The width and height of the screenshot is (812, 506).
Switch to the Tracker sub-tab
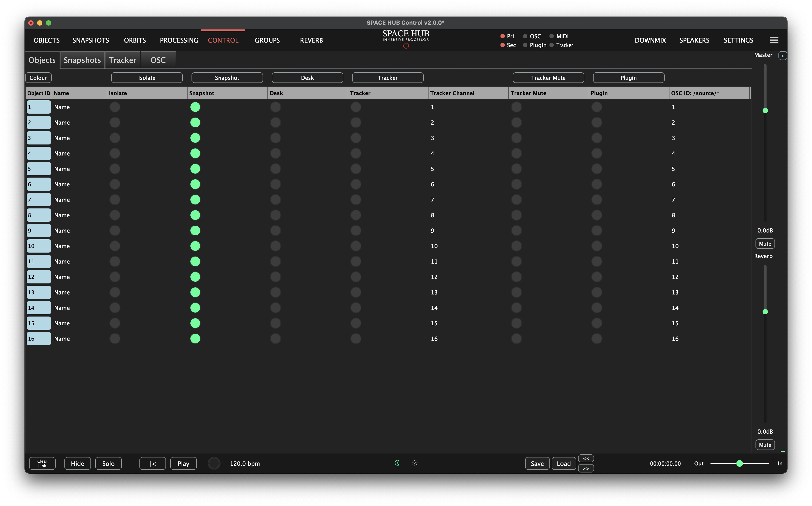click(x=122, y=60)
